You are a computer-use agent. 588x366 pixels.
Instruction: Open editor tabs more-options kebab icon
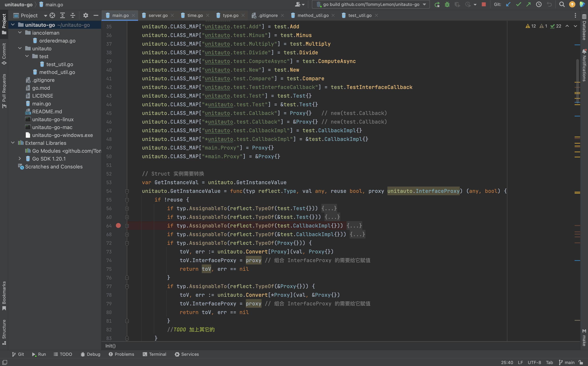point(575,16)
